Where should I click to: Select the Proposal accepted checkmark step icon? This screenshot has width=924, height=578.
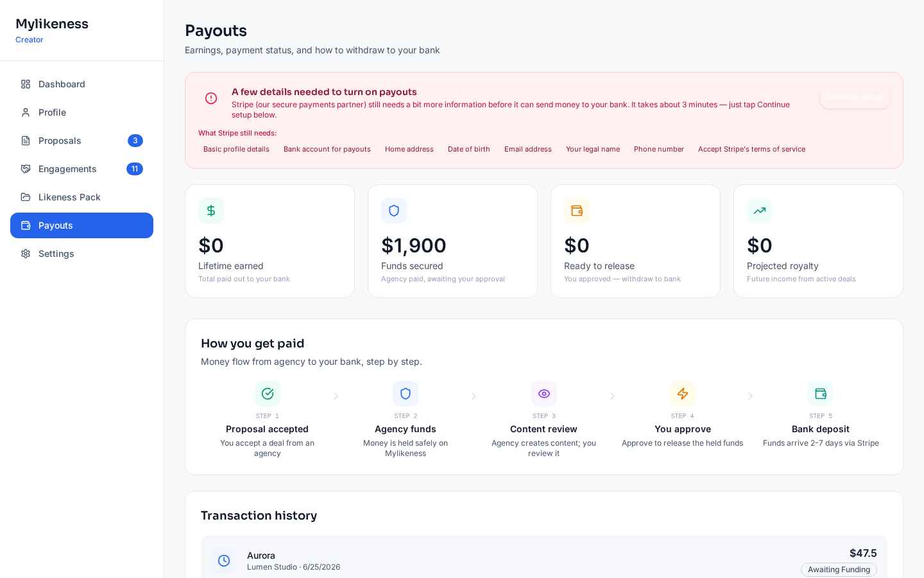[x=268, y=394]
